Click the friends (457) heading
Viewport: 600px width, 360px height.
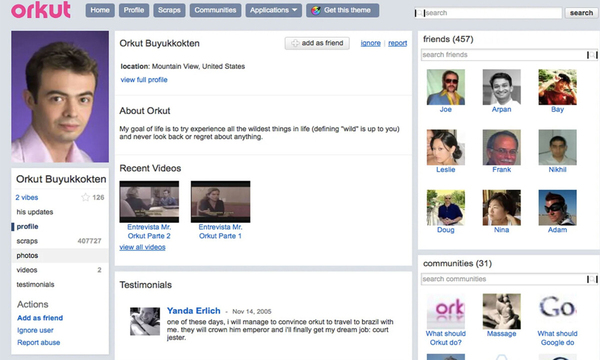448,39
